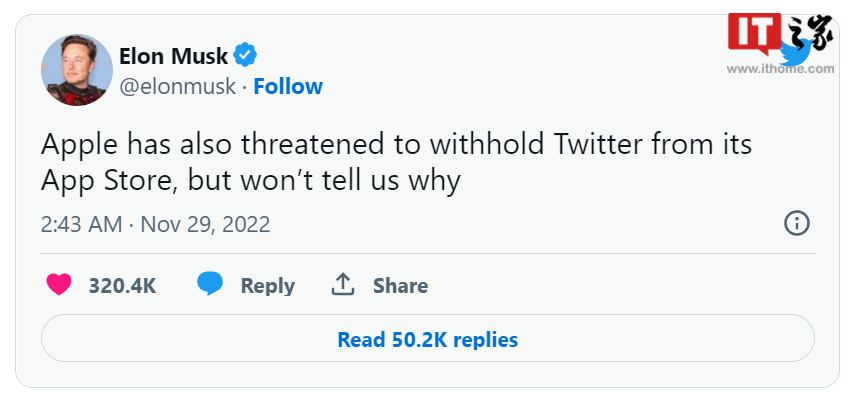Screen dimensions: 847x396
Task: Click the Nov 29, 2022 date
Action: [x=205, y=224]
